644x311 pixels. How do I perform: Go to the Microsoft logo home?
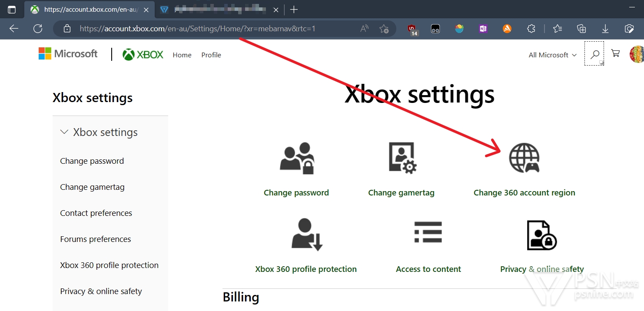tap(68, 54)
